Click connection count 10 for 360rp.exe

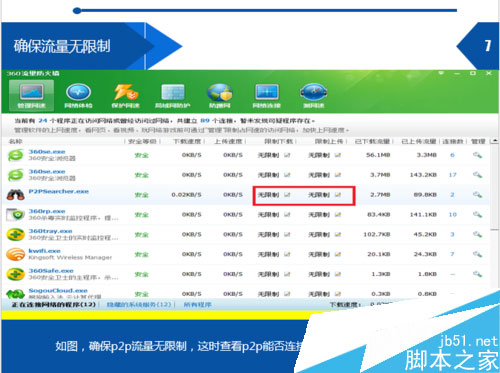coord(452,214)
